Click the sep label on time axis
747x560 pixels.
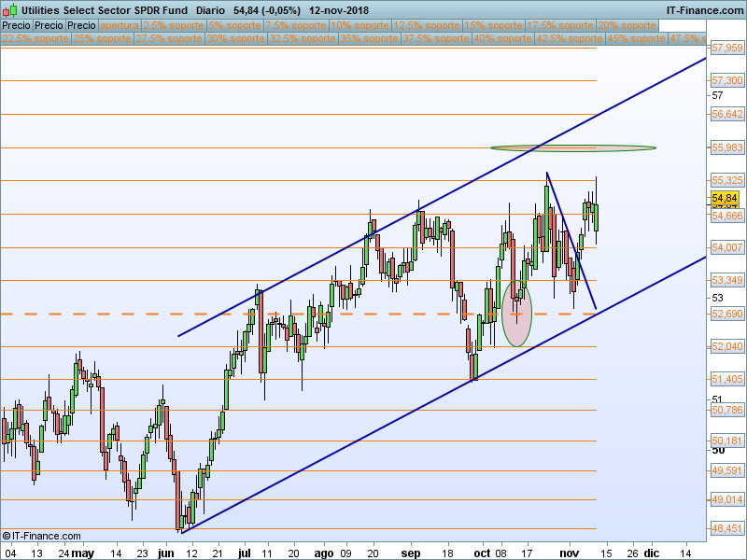click(x=411, y=553)
